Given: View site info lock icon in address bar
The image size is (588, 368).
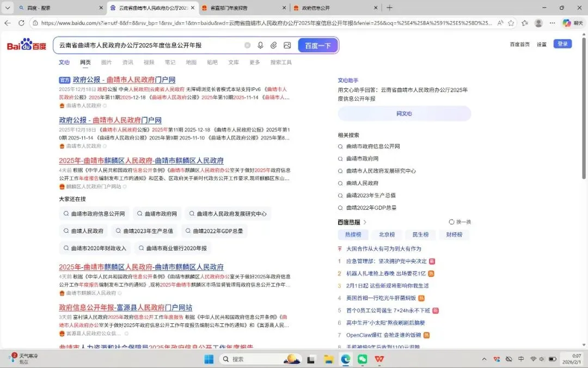Looking at the screenshot, I should 35,23.
